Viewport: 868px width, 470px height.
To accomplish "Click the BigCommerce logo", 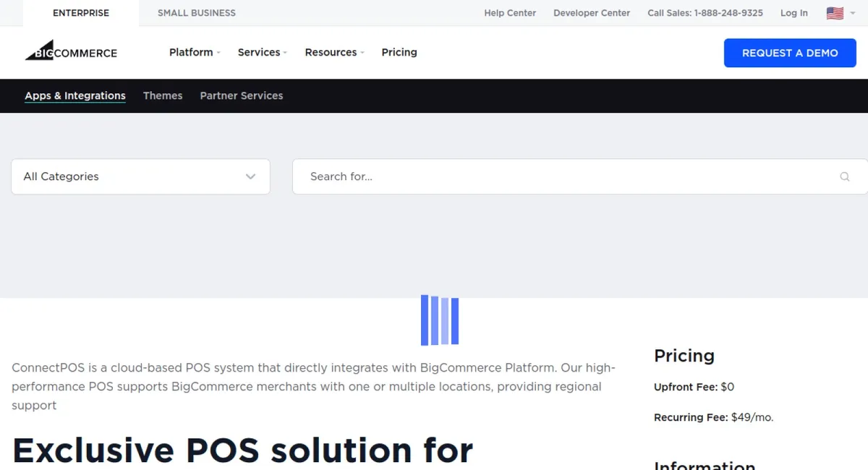I will 71,51.
